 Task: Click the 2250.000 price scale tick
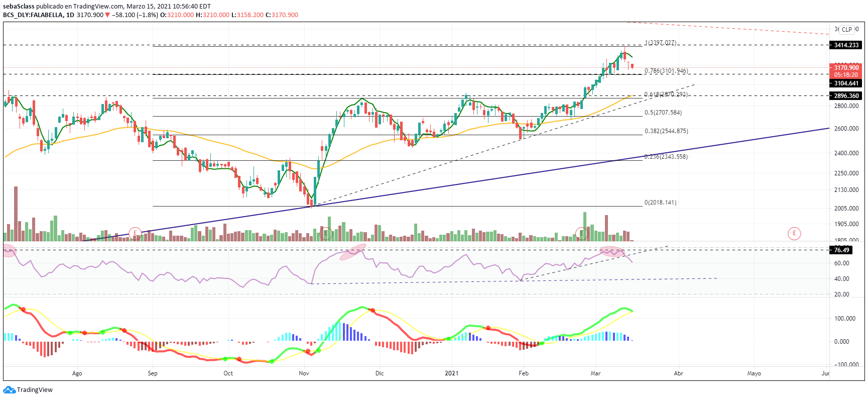(x=846, y=173)
